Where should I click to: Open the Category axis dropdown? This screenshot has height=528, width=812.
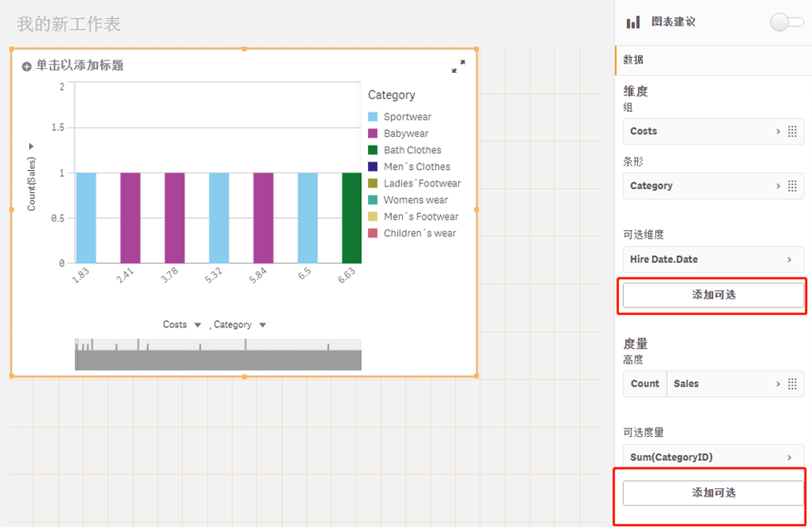pyautogui.click(x=263, y=326)
